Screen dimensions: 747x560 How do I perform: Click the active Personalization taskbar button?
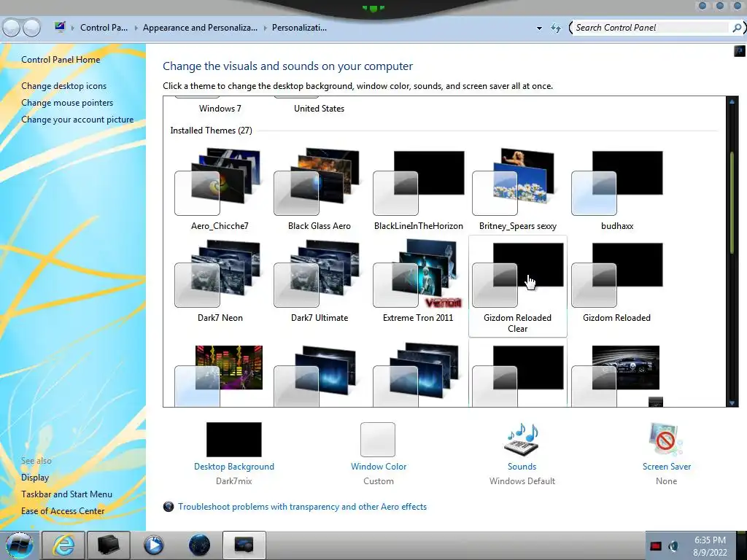coord(244,545)
